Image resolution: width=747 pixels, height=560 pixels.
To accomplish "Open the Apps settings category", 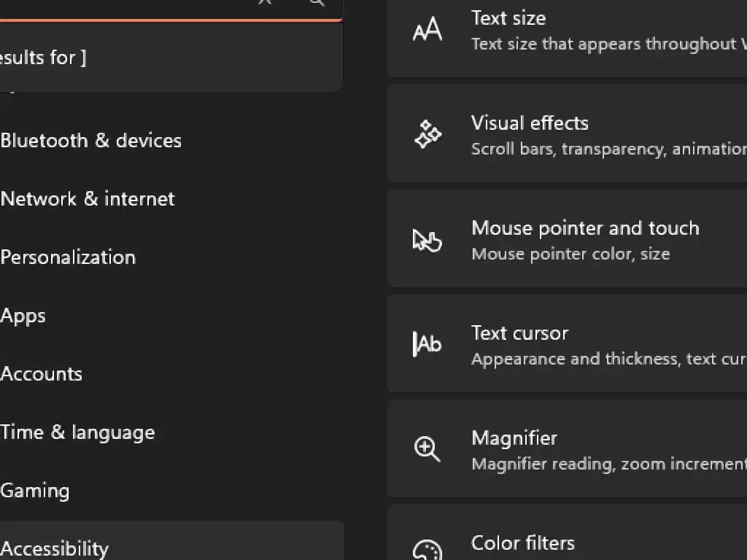I will click(x=23, y=316).
